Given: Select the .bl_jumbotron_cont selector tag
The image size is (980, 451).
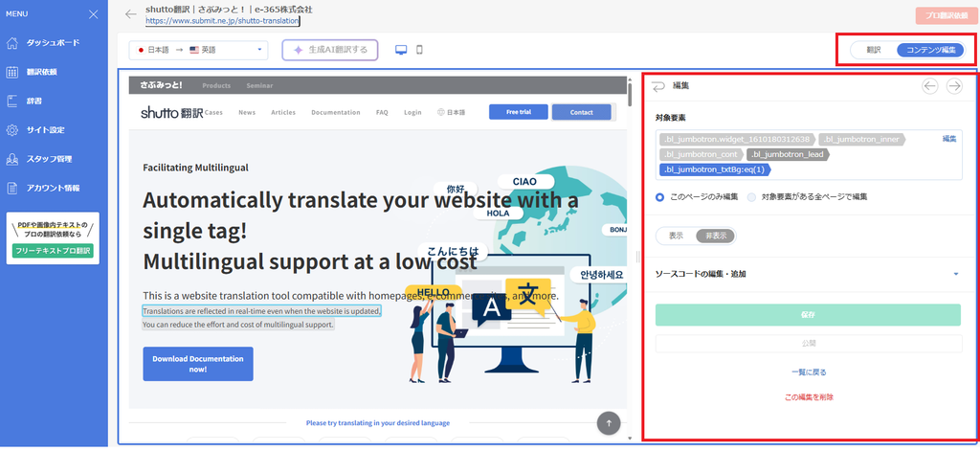Looking at the screenshot, I should coord(702,154).
